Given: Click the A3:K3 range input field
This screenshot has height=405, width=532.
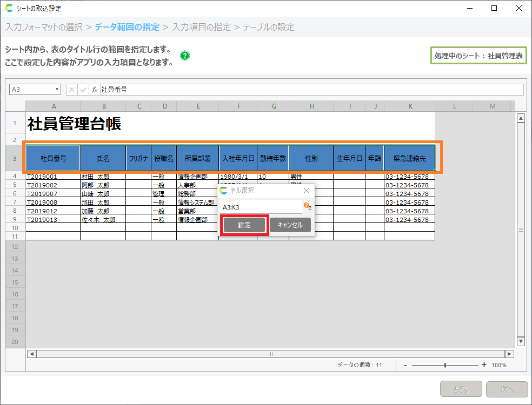Looking at the screenshot, I should click(261, 207).
